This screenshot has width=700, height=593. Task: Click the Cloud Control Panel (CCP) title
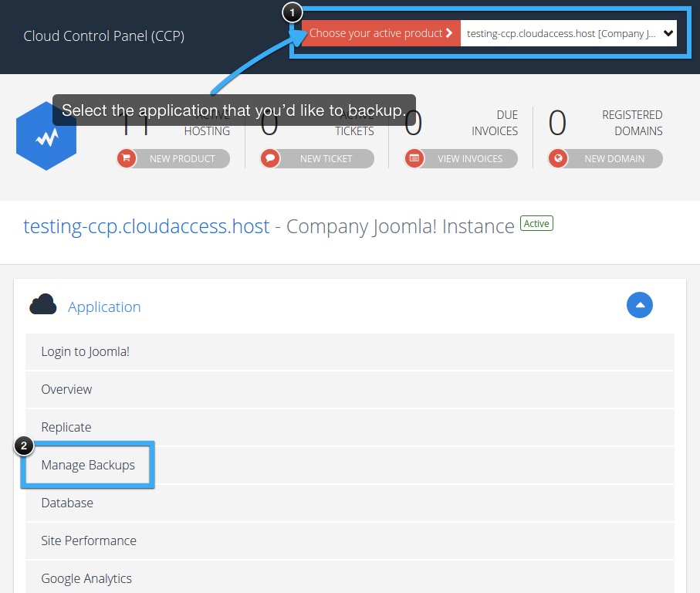pos(103,36)
